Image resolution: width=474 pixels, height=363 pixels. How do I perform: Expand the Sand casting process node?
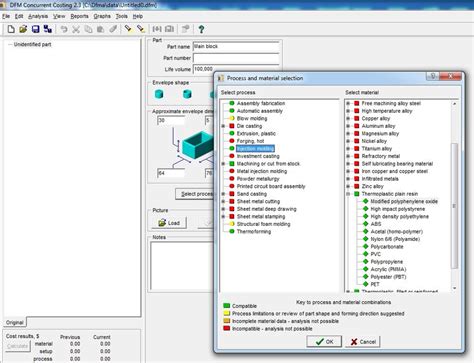[223, 194]
